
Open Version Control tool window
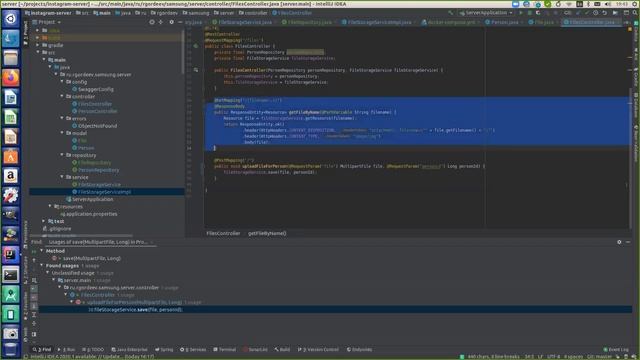[x=318, y=350]
